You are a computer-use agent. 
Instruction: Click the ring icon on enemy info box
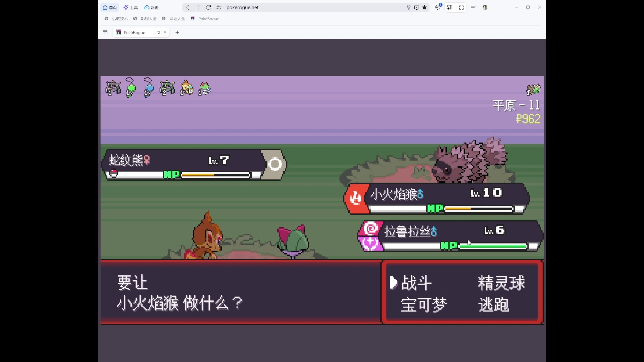(275, 164)
